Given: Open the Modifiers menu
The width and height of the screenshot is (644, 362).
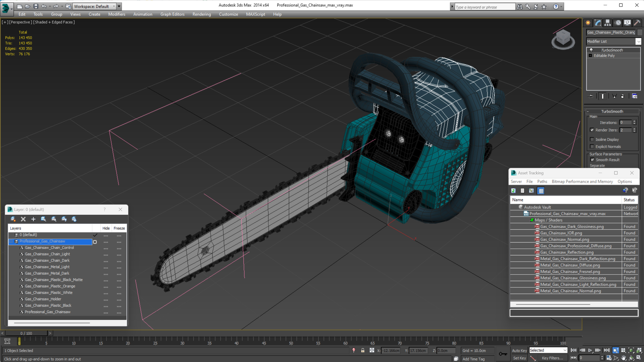Looking at the screenshot, I should [116, 14].
